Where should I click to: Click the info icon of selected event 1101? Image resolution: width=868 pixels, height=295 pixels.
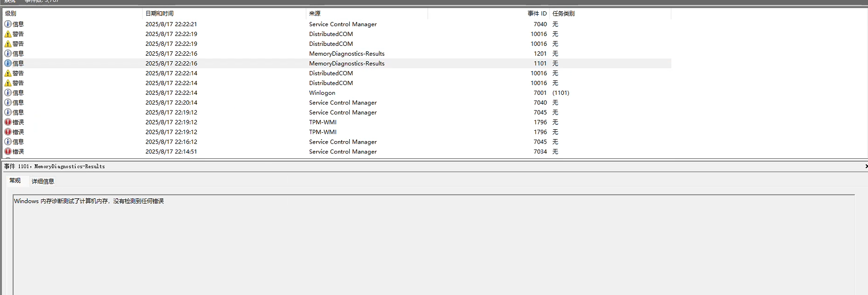pos(8,63)
